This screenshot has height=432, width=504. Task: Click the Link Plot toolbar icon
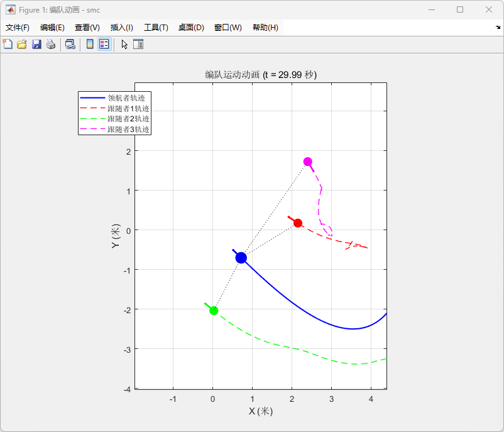(70, 44)
